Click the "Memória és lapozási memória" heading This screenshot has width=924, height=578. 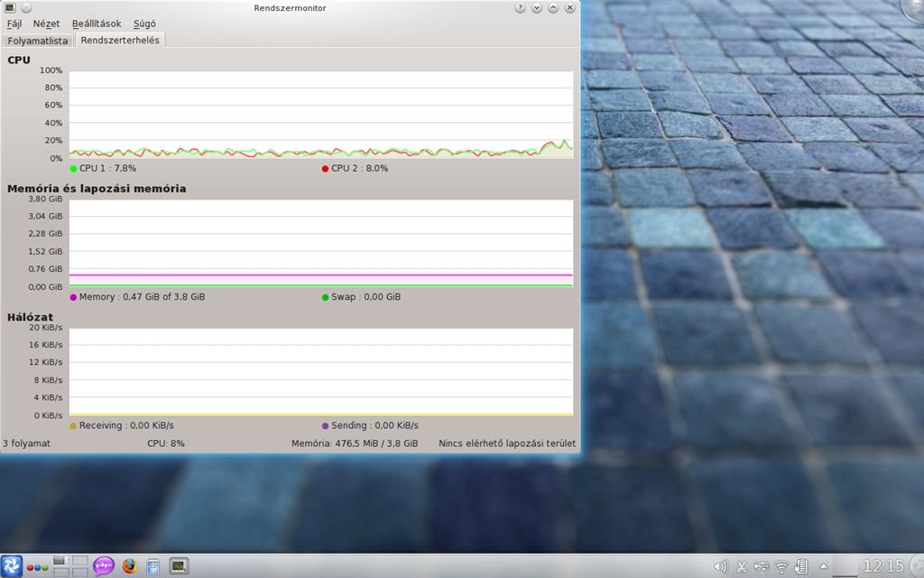97,189
